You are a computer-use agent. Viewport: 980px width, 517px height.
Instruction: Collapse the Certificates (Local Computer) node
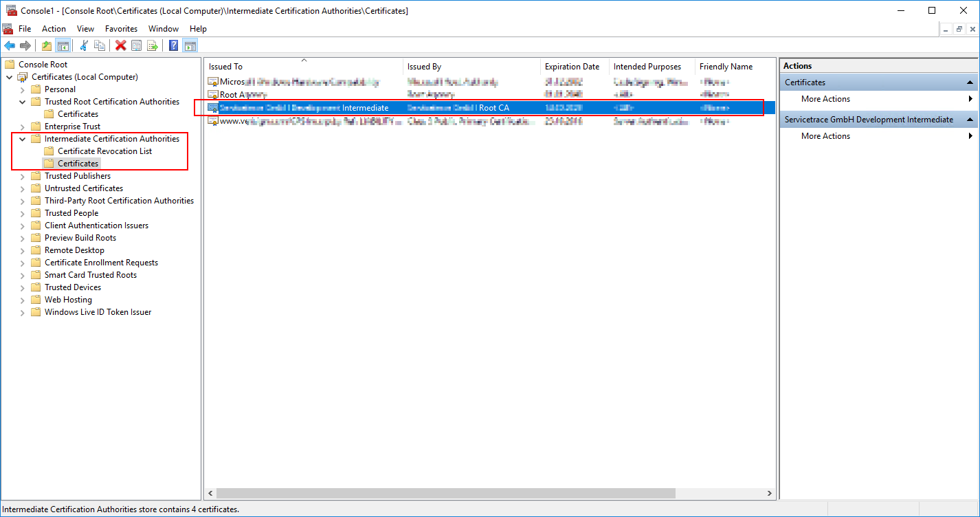pos(9,76)
